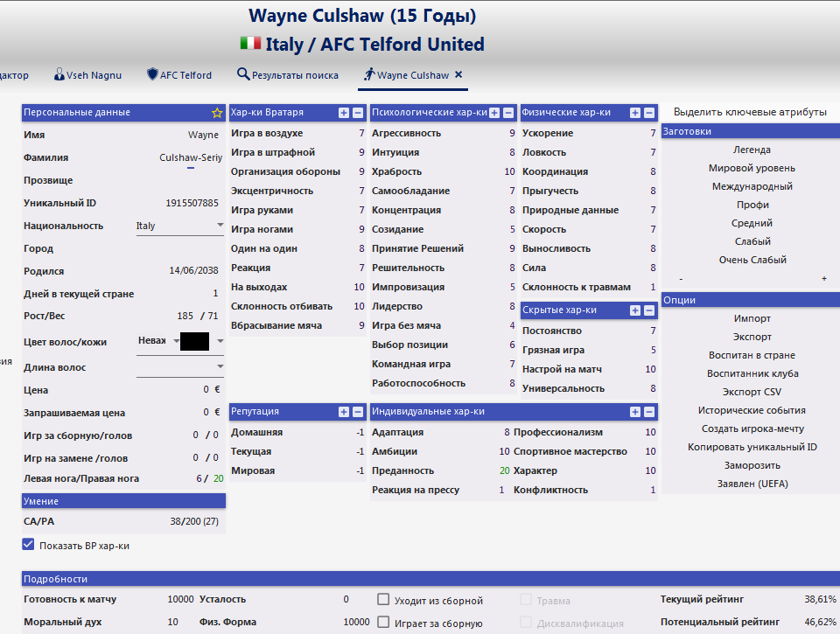Switch to the Vseh Nagnu tab
The image size is (840, 634).
(87, 75)
